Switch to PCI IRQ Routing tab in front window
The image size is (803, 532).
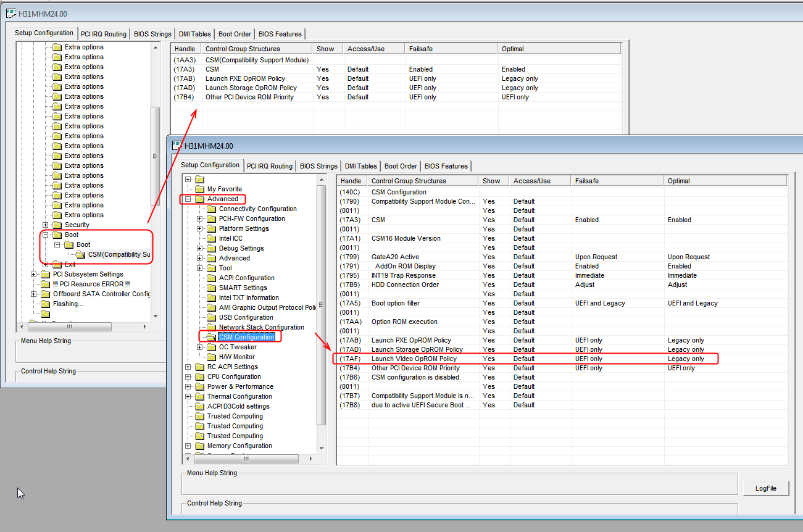coord(270,166)
